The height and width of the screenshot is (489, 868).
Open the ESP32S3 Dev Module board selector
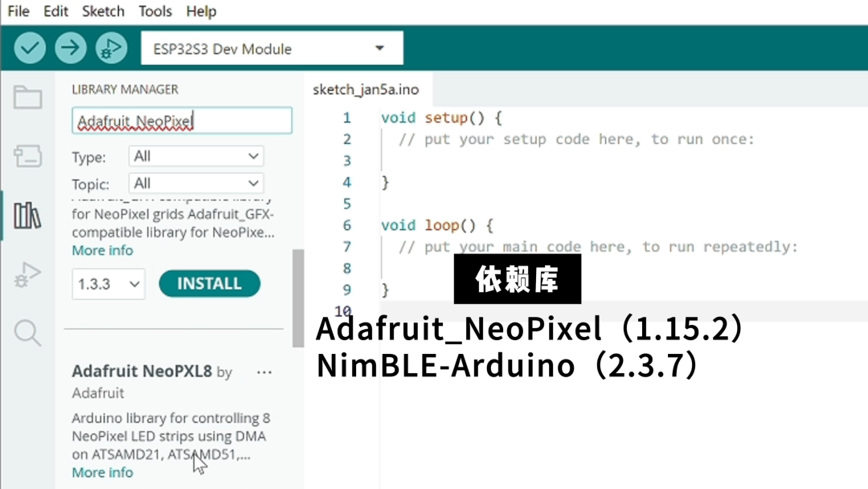pyautogui.click(x=272, y=49)
